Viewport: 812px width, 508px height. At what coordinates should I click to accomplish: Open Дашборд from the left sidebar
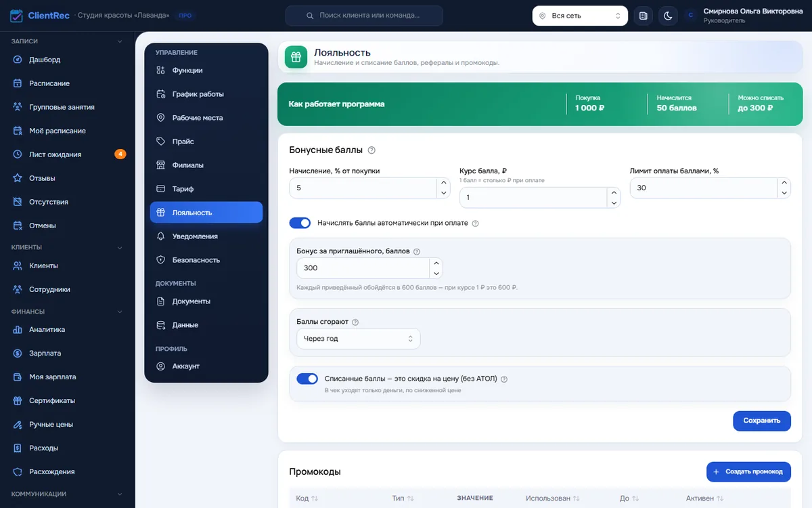pyautogui.click(x=68, y=60)
